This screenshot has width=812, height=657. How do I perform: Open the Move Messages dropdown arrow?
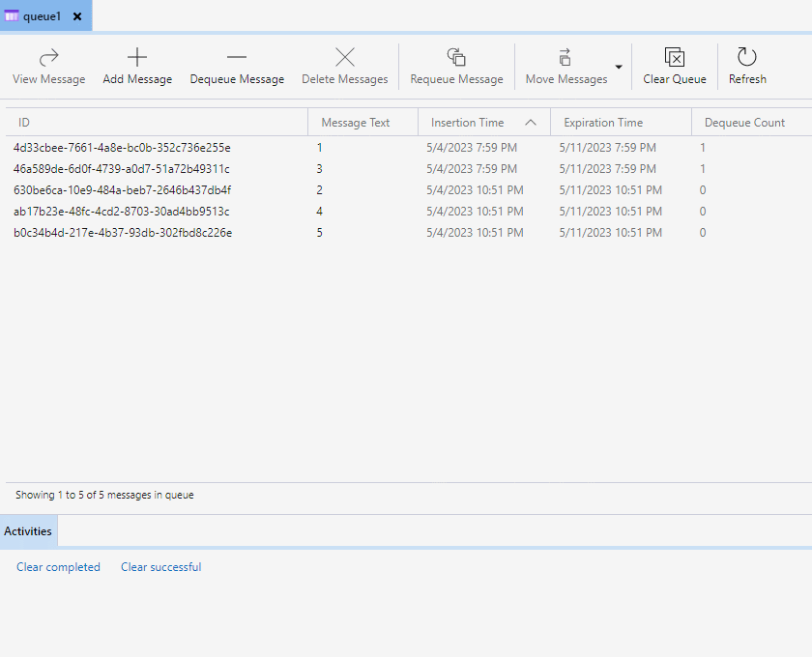pos(617,65)
